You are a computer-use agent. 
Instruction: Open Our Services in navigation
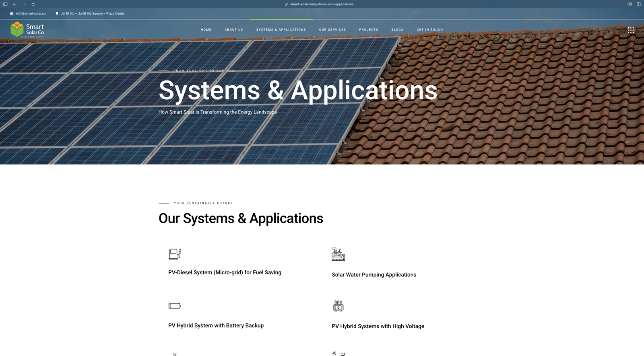click(332, 30)
